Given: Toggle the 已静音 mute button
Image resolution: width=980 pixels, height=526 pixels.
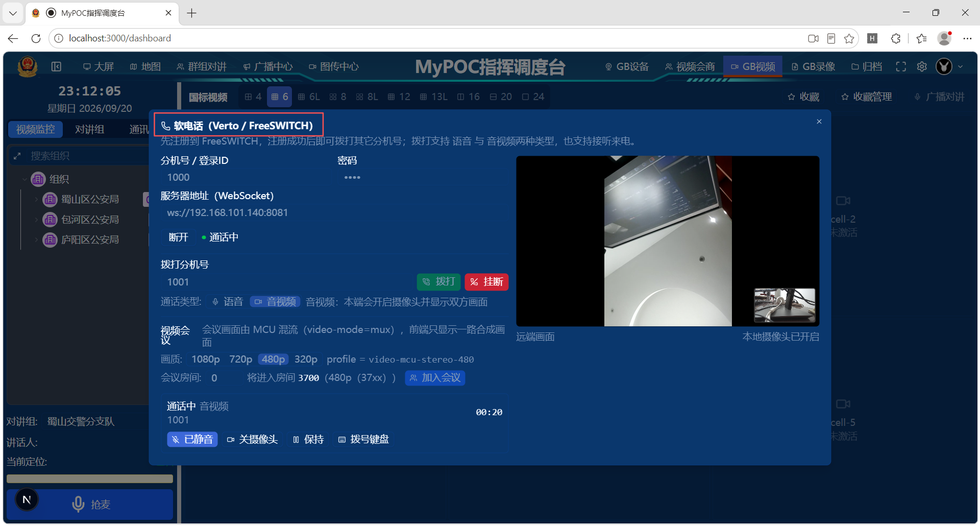Looking at the screenshot, I should point(192,440).
